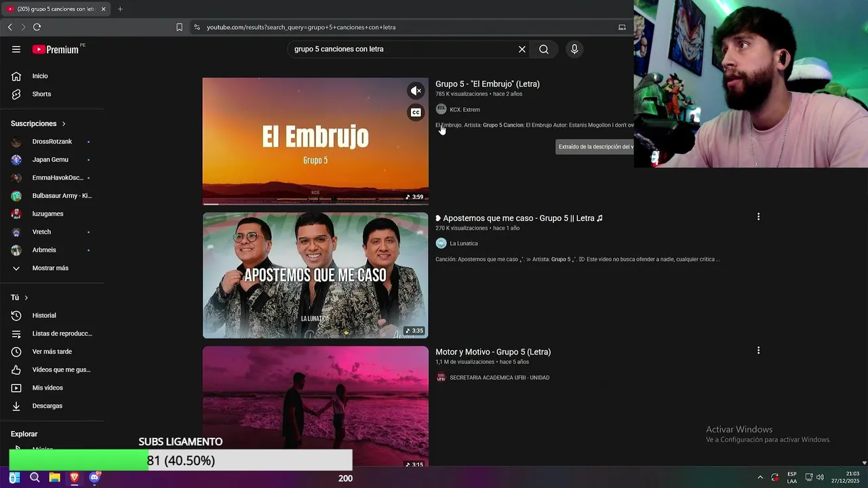The width and height of the screenshot is (868, 488).
Task: Toggle subtitles CC on El Embrujo preview
Action: point(416,113)
